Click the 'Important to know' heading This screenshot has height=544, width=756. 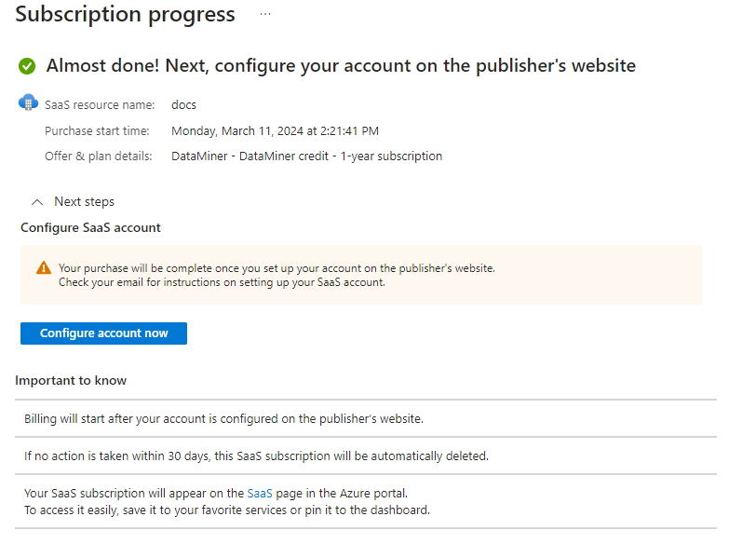[71, 380]
